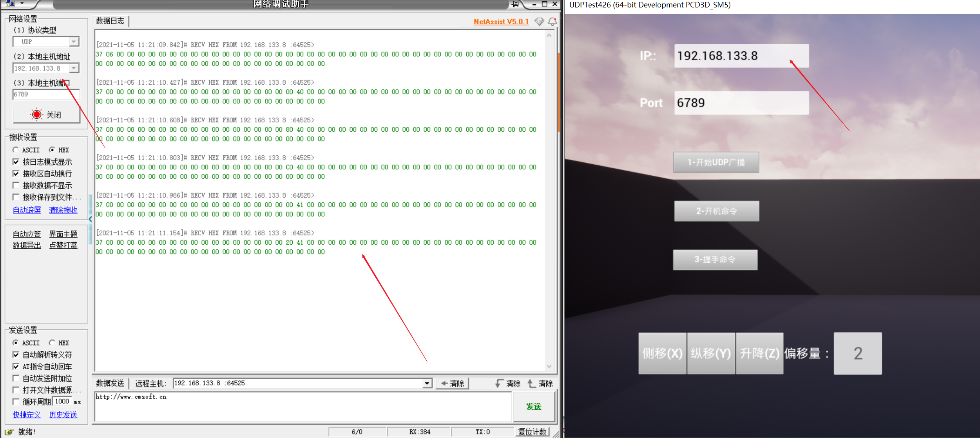Toggle 接收区自动换行 checkbox
980x438 pixels.
(16, 174)
